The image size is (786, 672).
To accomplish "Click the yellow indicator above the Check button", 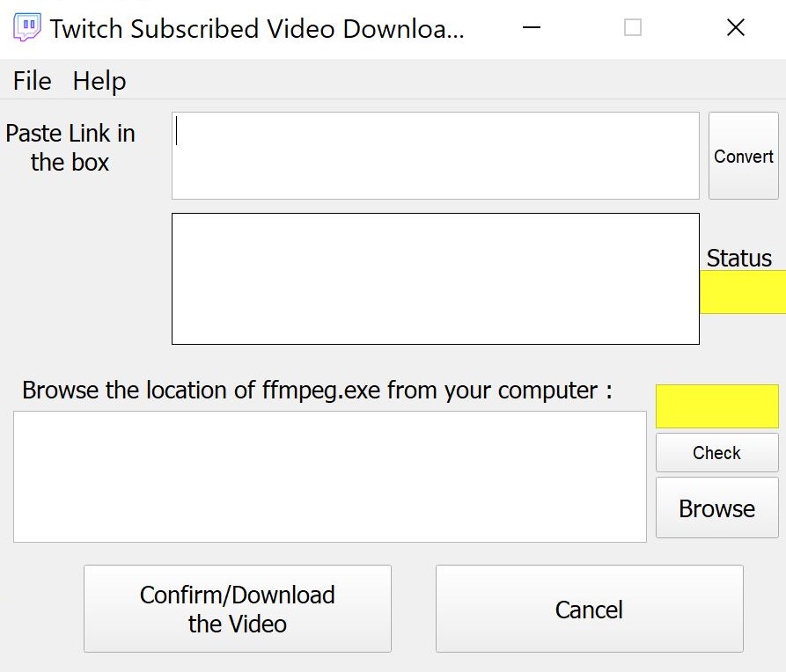I will pos(716,405).
